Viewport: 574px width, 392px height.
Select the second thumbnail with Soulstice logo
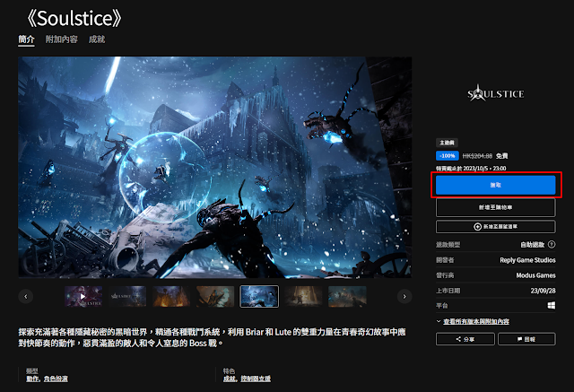point(127,297)
